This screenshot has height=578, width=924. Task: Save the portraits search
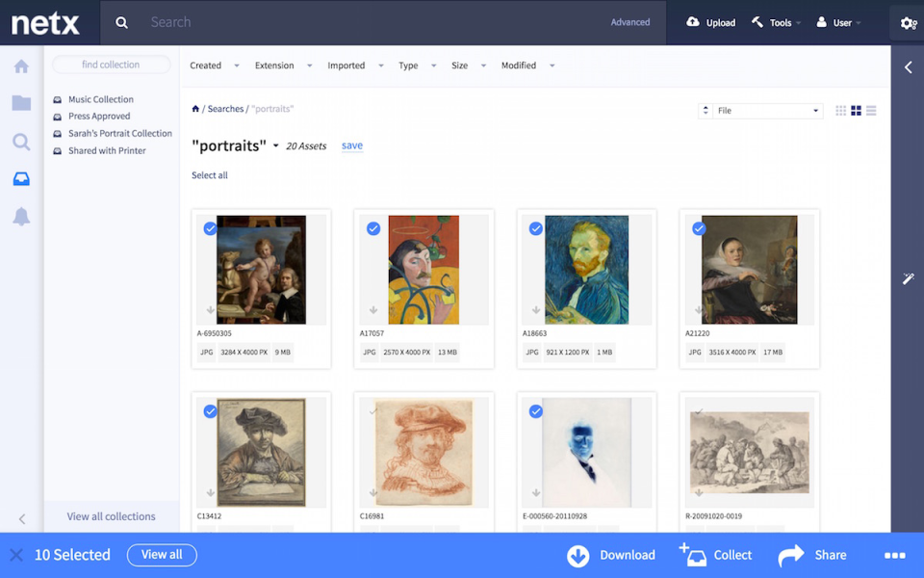pos(352,145)
